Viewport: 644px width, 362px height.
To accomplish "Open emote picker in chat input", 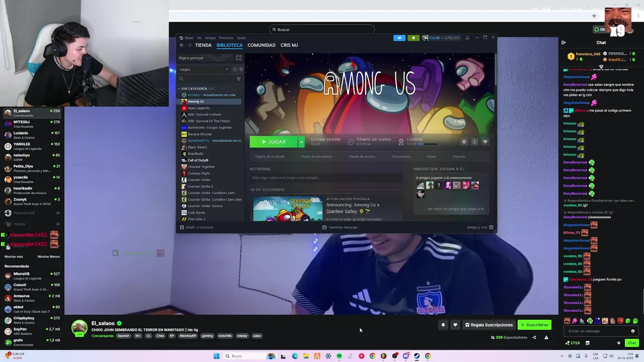I will (633, 331).
